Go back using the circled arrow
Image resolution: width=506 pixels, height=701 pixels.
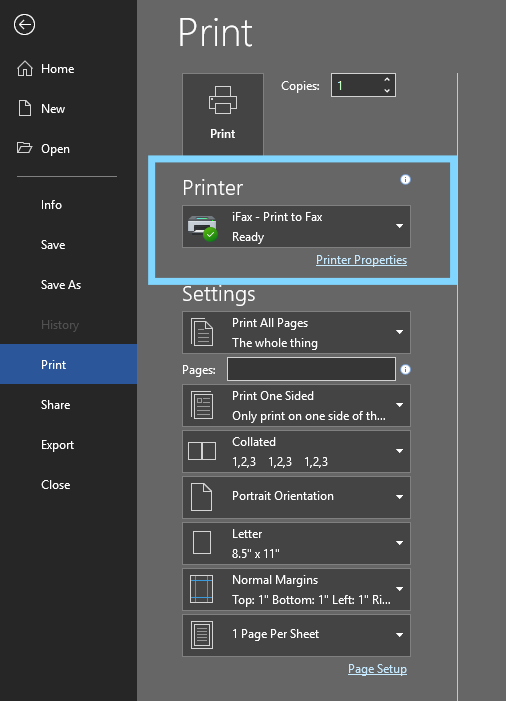pyautogui.click(x=24, y=25)
